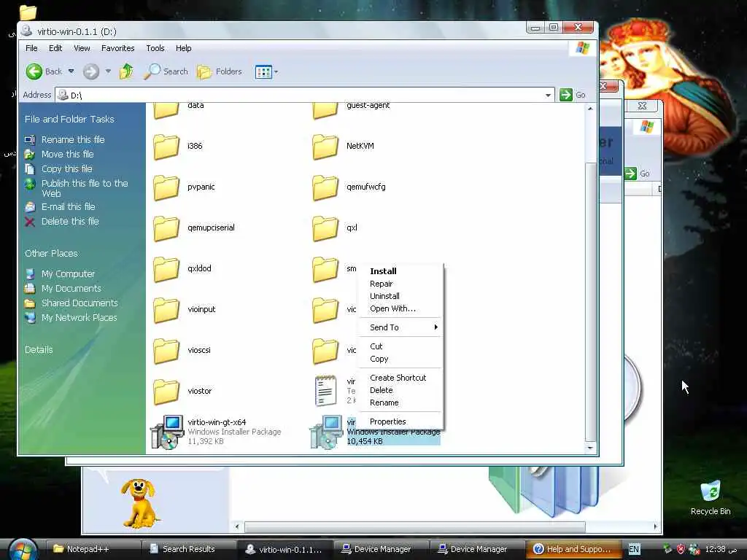Viewport: 747px width, 560px height.
Task: Expand the Send To submenu
Action: pos(400,327)
